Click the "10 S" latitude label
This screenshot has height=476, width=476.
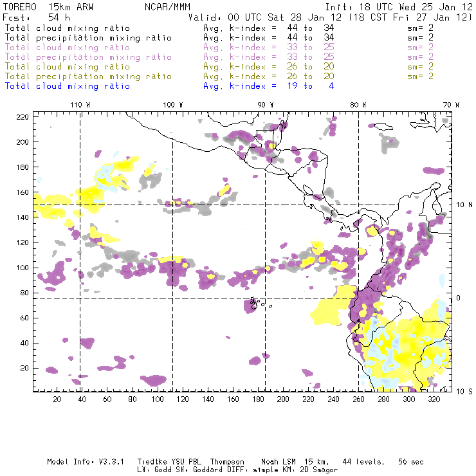(464, 391)
